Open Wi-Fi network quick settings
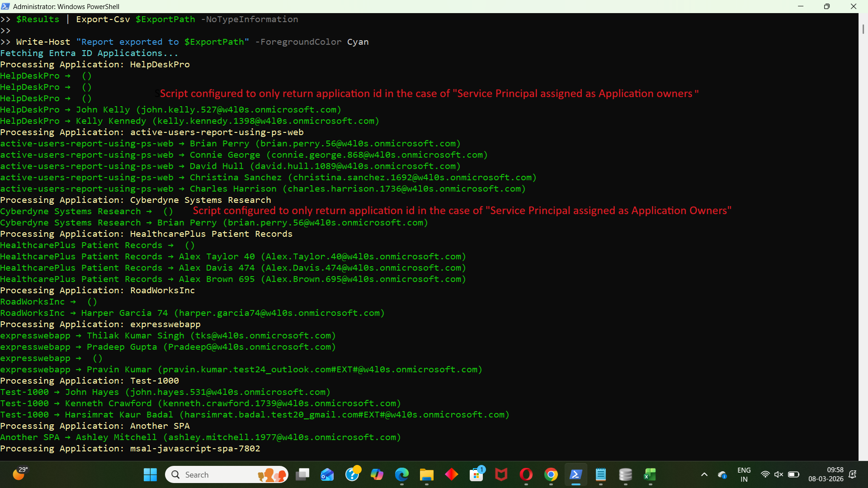The width and height of the screenshot is (868, 488). 765,474
